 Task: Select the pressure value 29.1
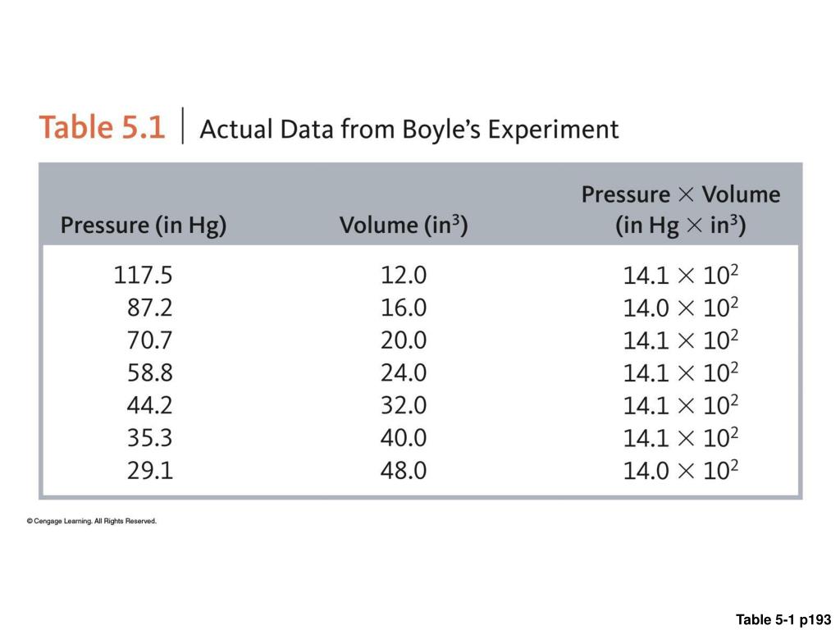pos(150,471)
